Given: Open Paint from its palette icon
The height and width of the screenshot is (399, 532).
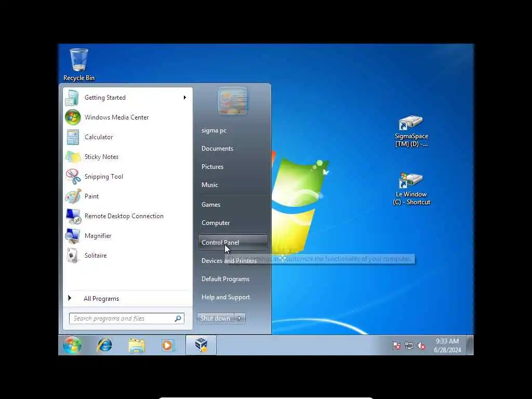Looking at the screenshot, I should click(x=73, y=196).
